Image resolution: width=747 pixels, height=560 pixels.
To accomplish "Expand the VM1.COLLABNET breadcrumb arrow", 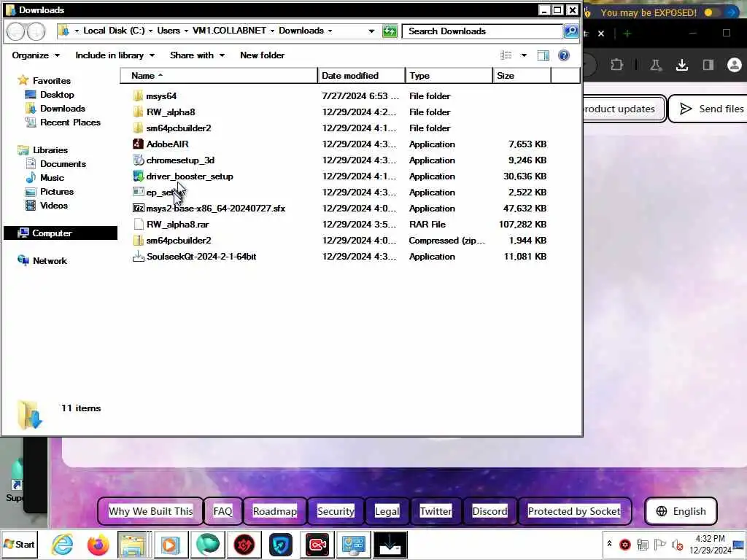I will pos(273,31).
